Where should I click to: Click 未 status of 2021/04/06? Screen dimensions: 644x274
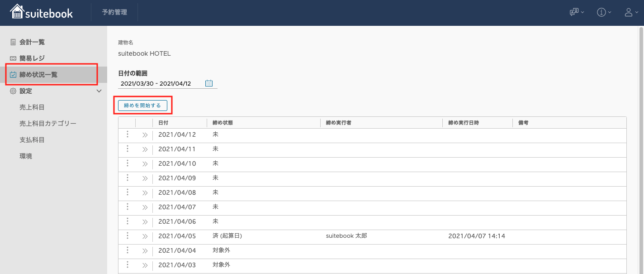216,221
